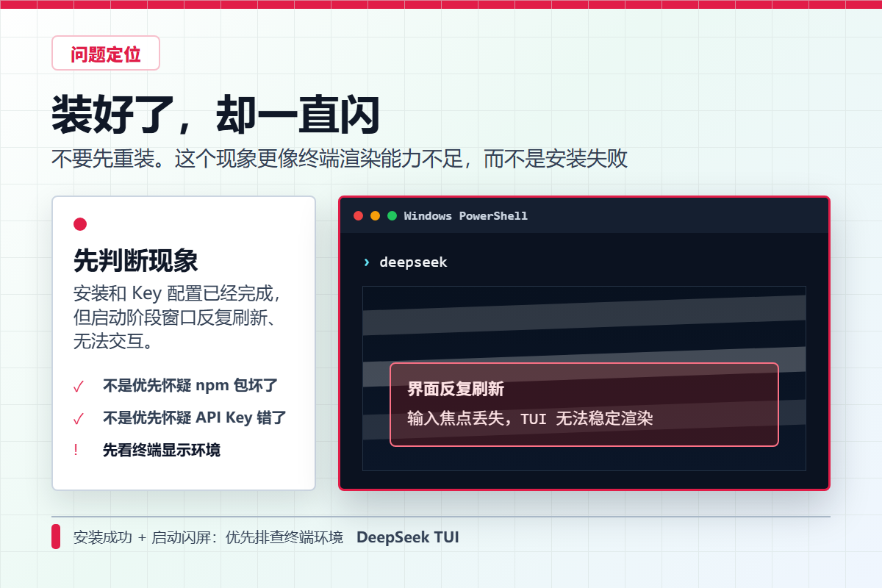Image resolution: width=882 pixels, height=588 pixels.
Task: Click the 不是优先怀疑 API Key 错了 text
Action: [195, 417]
